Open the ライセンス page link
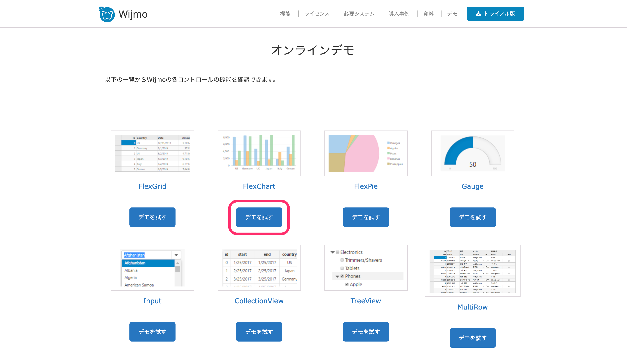The image size is (635, 364). 317,14
